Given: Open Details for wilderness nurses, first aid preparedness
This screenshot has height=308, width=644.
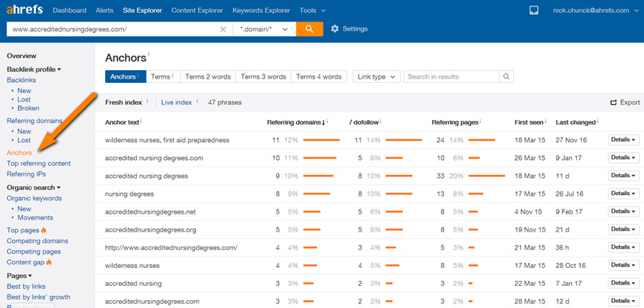Looking at the screenshot, I should (x=623, y=140).
